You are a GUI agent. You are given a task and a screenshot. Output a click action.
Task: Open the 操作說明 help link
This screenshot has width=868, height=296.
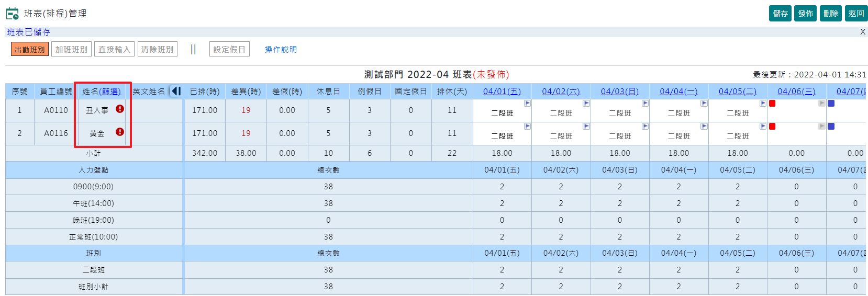[x=281, y=49]
